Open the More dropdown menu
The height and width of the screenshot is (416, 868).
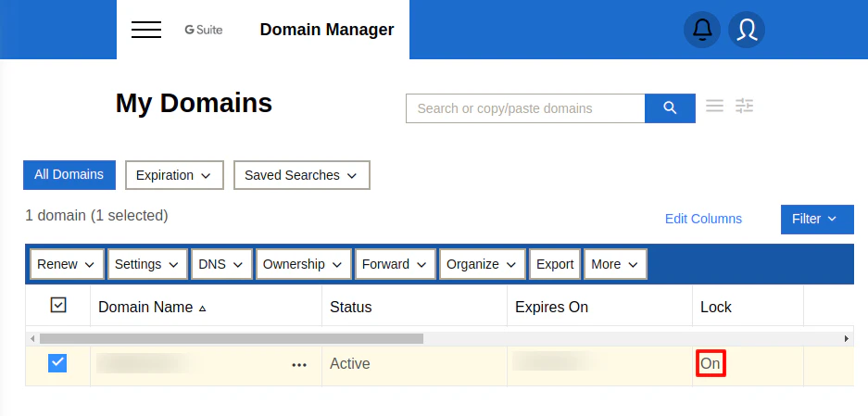[x=616, y=264]
